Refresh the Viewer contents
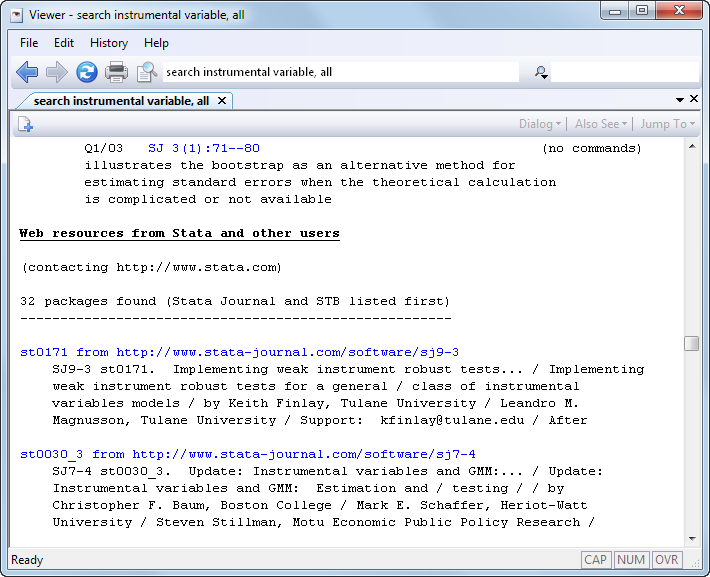710x577 pixels. 87,72
